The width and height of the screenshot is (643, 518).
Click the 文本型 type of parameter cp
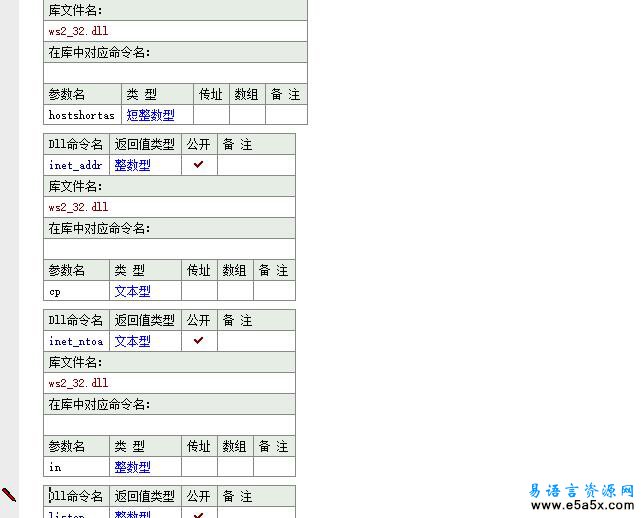pos(132,291)
